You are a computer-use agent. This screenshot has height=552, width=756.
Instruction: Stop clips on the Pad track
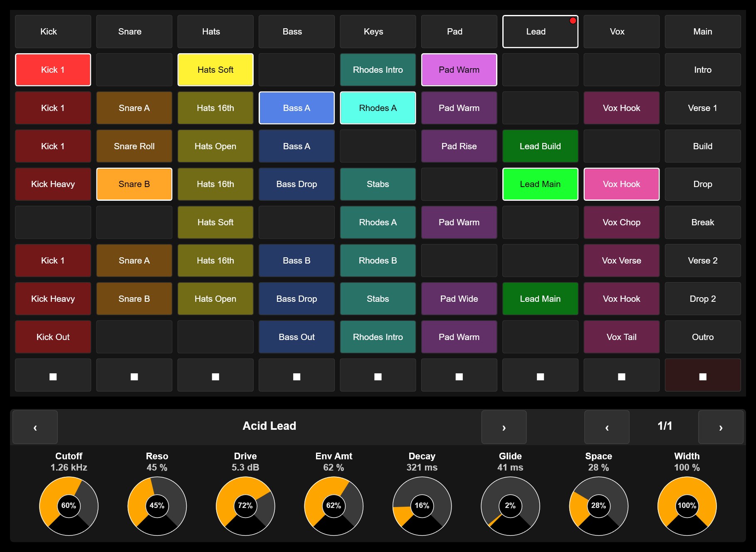(459, 375)
